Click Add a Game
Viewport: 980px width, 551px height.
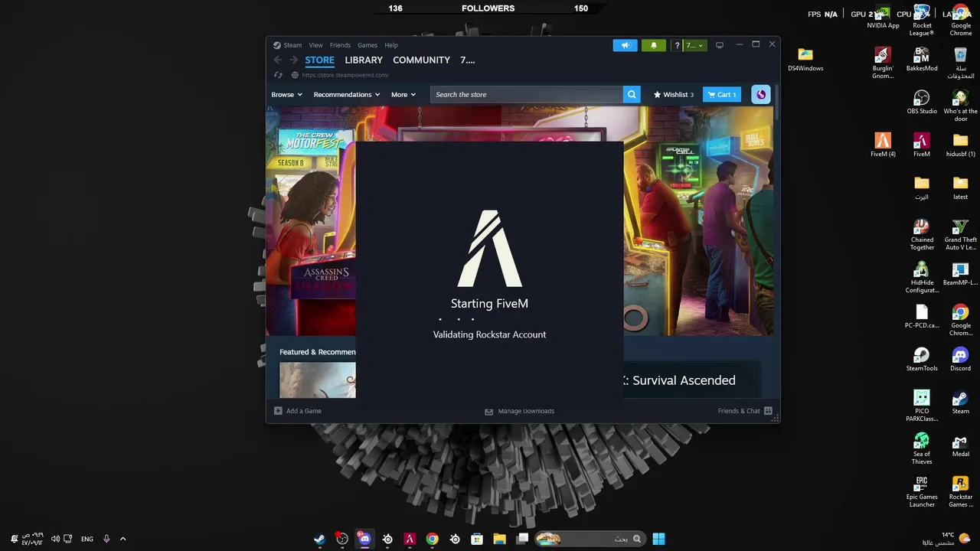click(x=298, y=411)
